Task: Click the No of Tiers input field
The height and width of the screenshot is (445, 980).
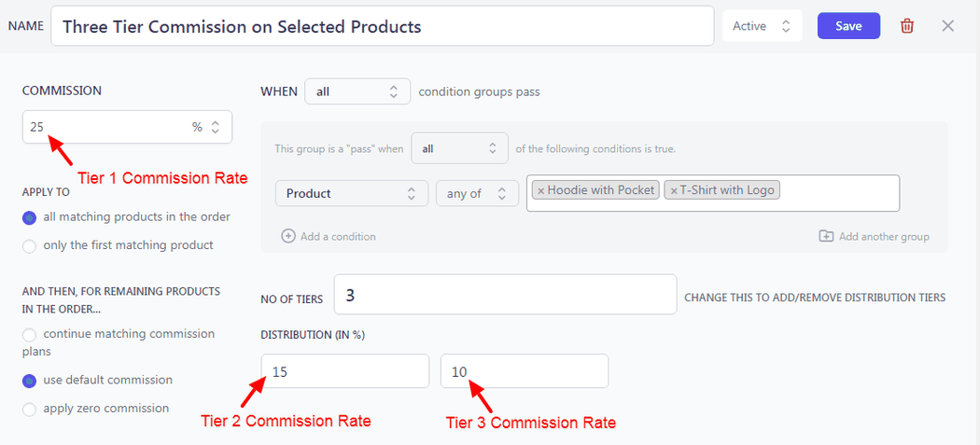Action: tap(505, 295)
